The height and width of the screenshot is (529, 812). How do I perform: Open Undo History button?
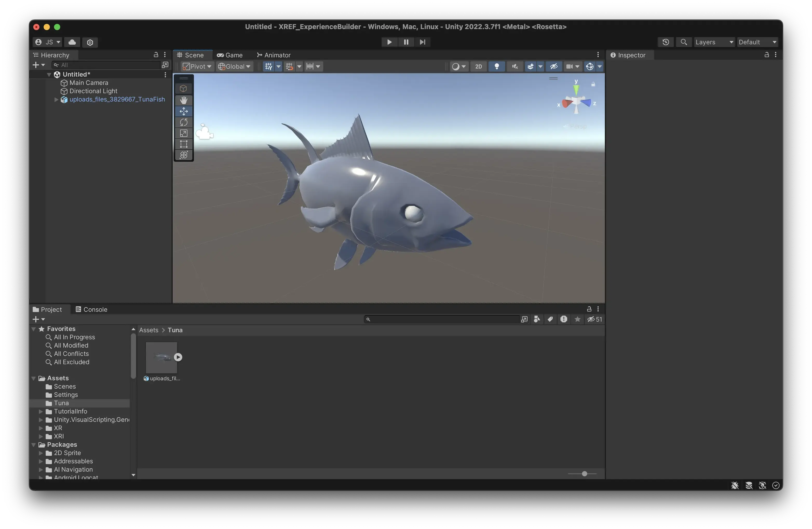click(665, 42)
